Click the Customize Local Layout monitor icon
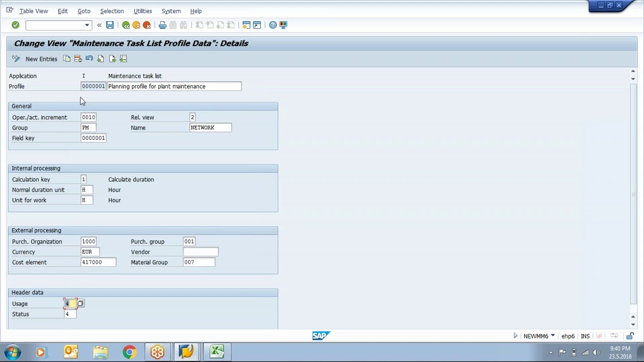 click(x=283, y=25)
